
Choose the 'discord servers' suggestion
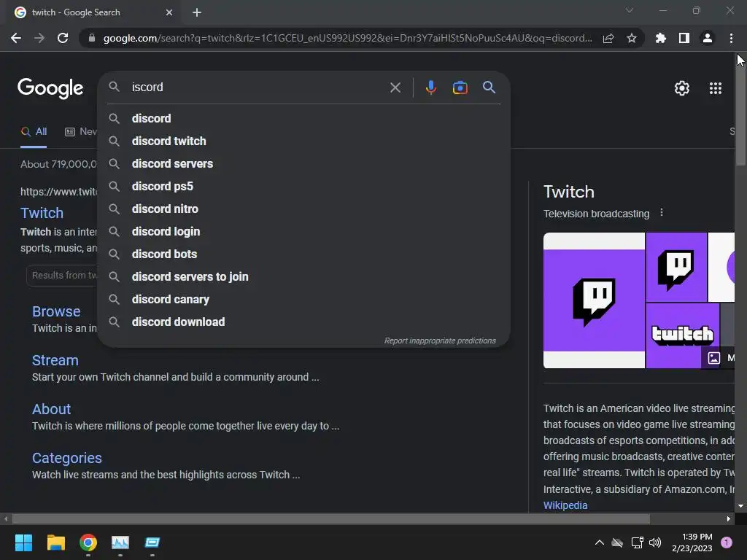[x=304, y=164]
